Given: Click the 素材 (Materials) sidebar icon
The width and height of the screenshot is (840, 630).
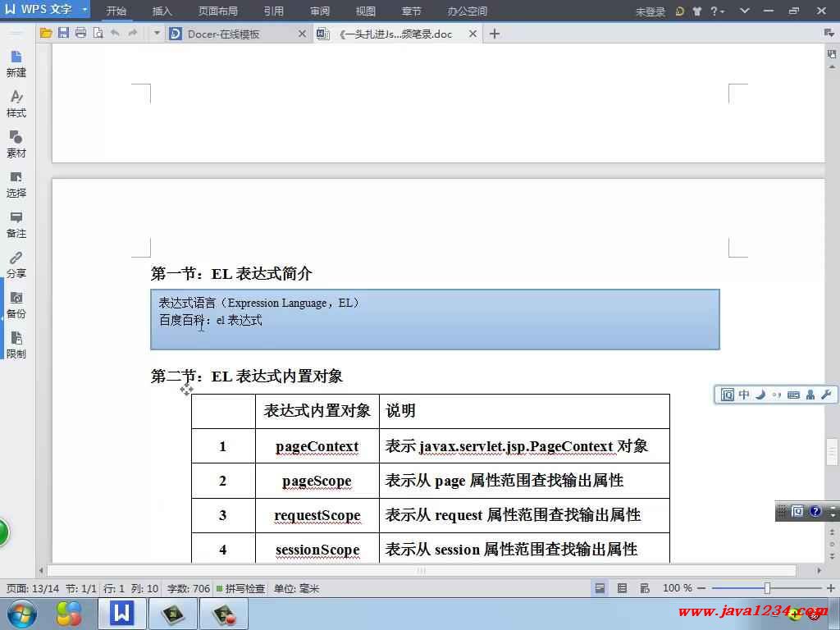Looking at the screenshot, I should click(x=16, y=144).
